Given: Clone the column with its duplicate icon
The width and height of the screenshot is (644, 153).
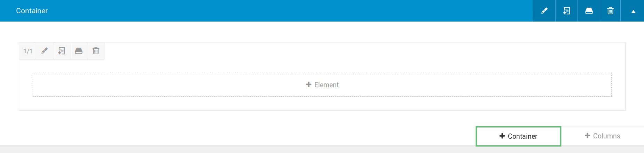Looking at the screenshot, I should [x=62, y=51].
